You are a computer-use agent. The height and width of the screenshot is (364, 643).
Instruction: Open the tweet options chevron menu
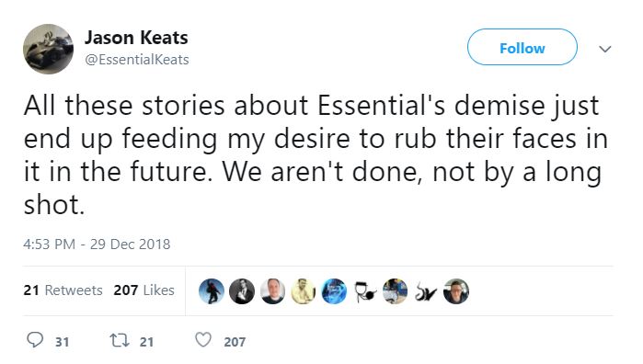[605, 49]
